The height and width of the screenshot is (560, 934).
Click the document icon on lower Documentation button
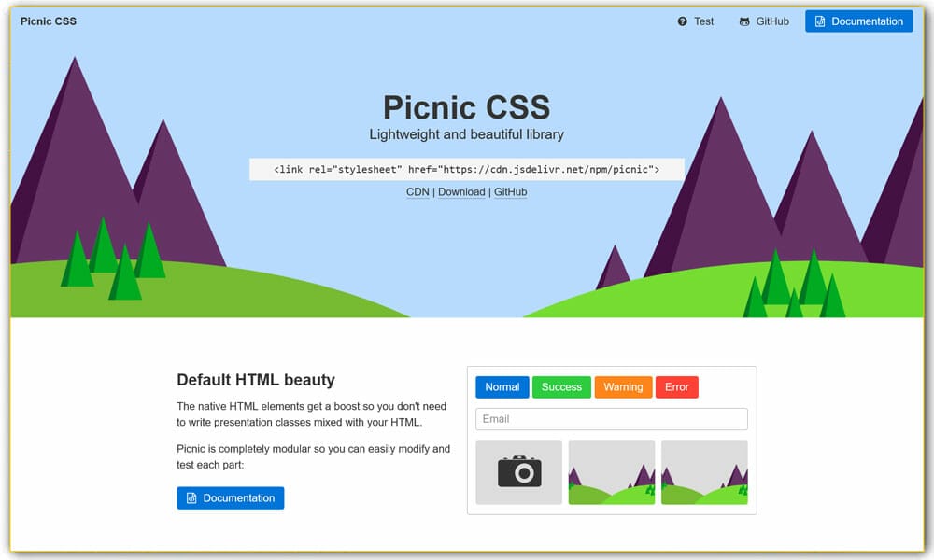pyautogui.click(x=190, y=497)
